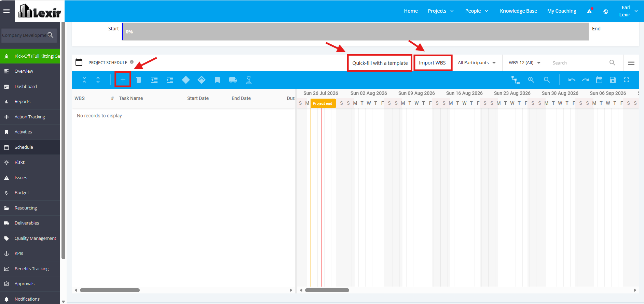Add a new task with the plus icon
This screenshot has height=304, width=644.
click(x=123, y=80)
